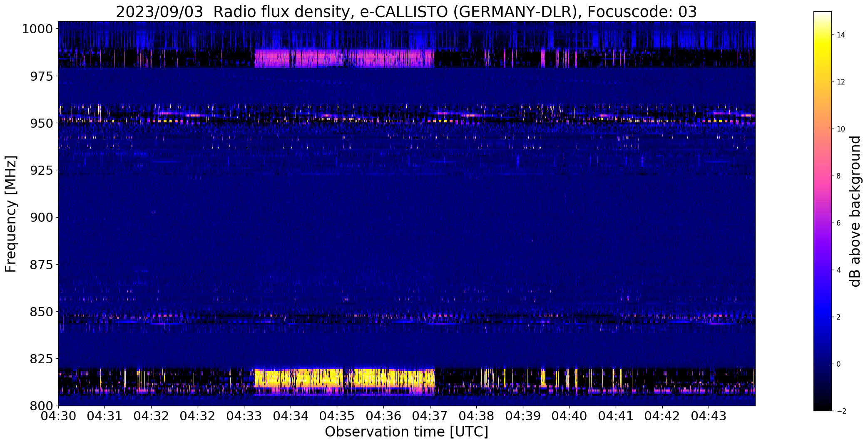Click the 975 frequency tick label
Image resolution: width=868 pixels, height=444 pixels.
41,77
